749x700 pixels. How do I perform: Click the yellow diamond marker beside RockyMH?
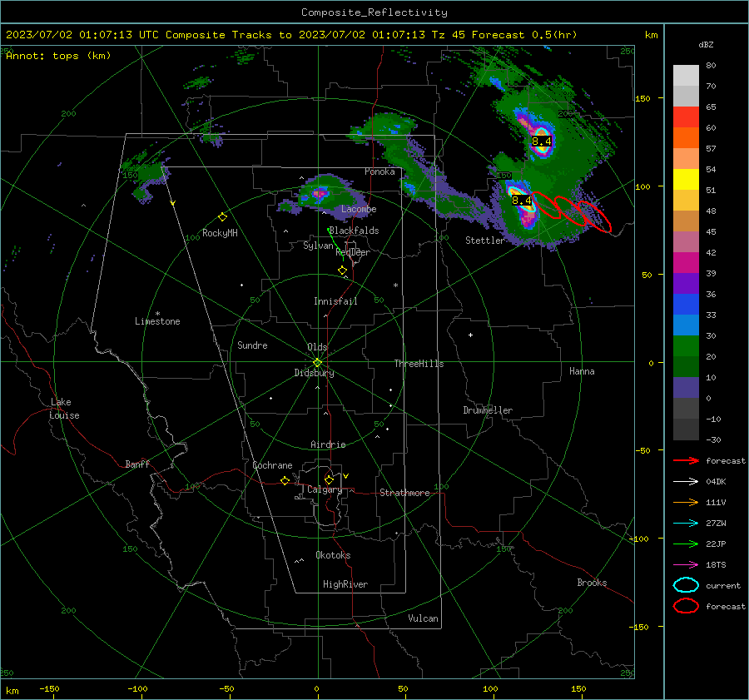pos(222,217)
